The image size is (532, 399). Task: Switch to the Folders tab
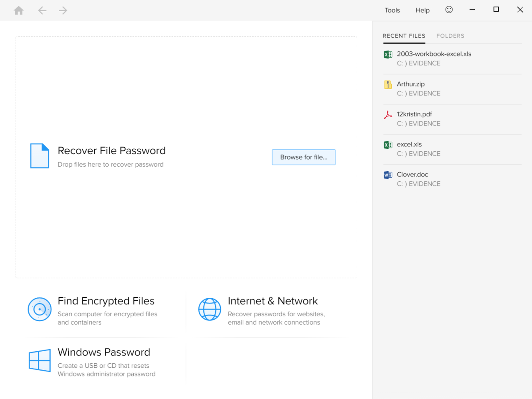pos(450,36)
